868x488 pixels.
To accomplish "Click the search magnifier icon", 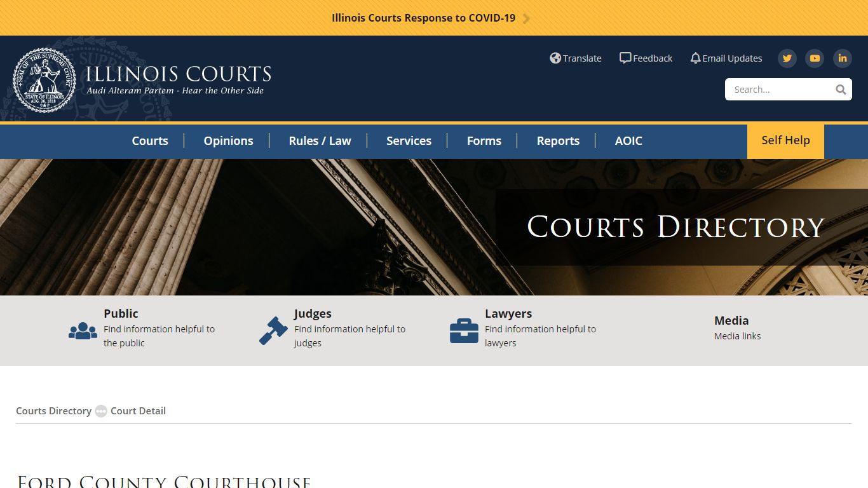I will (841, 90).
